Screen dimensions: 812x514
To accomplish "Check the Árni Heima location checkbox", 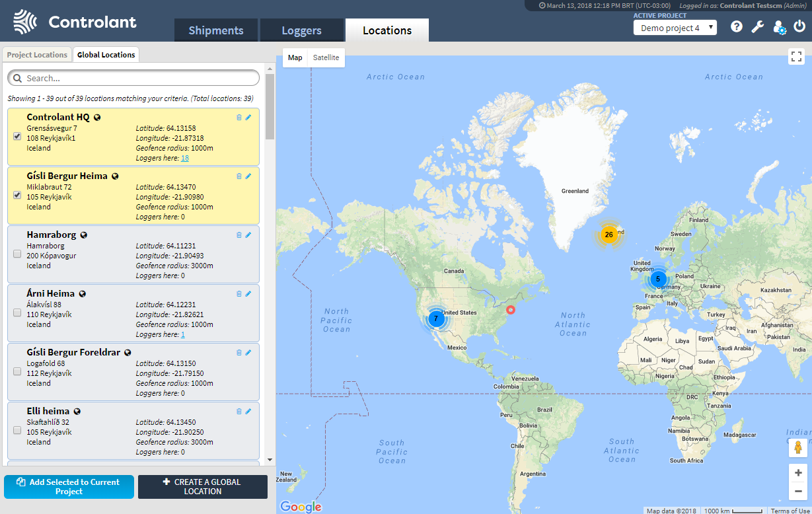I will tap(17, 312).
